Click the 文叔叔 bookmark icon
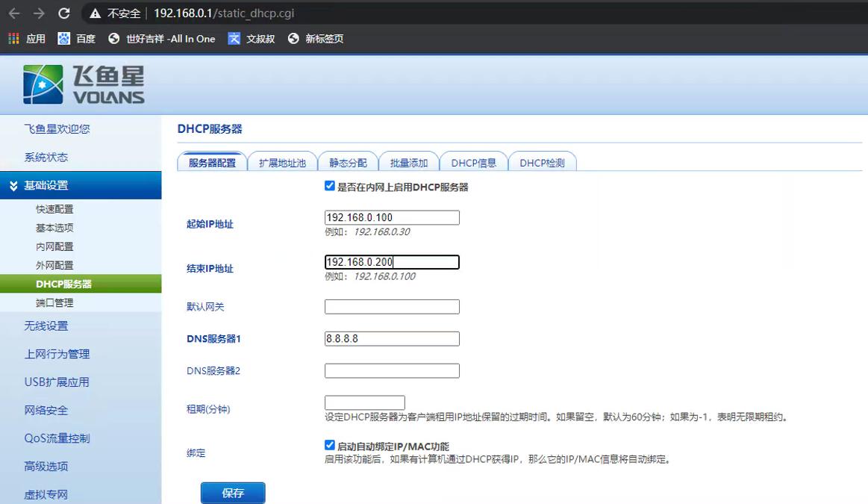 tap(234, 38)
